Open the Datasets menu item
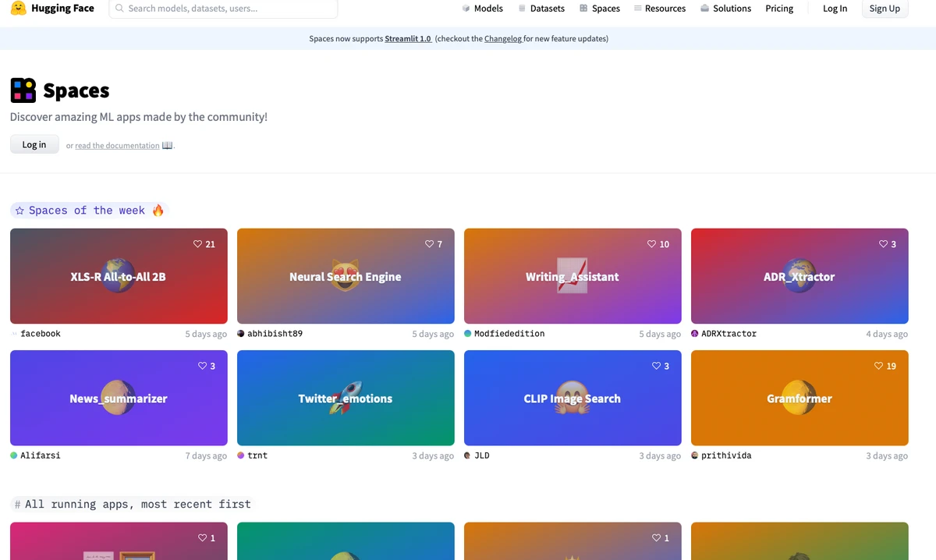This screenshot has height=560, width=936. (x=541, y=9)
